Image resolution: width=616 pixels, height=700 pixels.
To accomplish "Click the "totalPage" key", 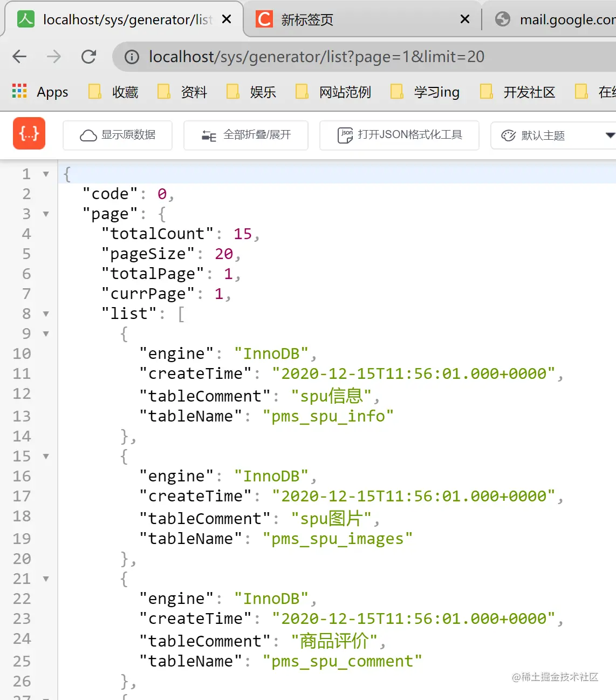I will pyautogui.click(x=153, y=274).
